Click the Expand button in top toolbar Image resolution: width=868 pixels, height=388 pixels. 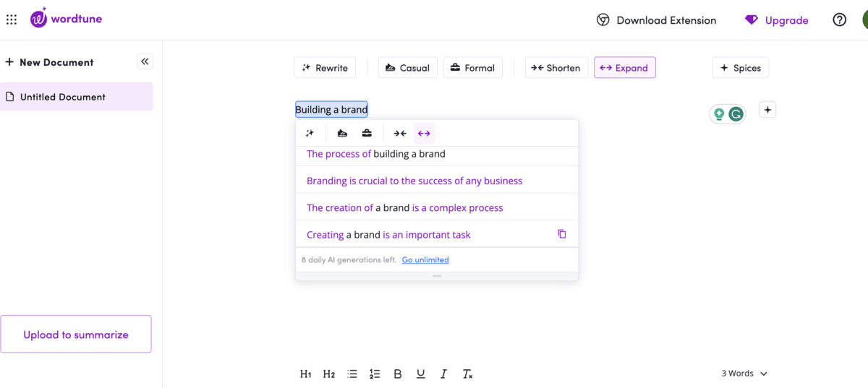pyautogui.click(x=625, y=68)
